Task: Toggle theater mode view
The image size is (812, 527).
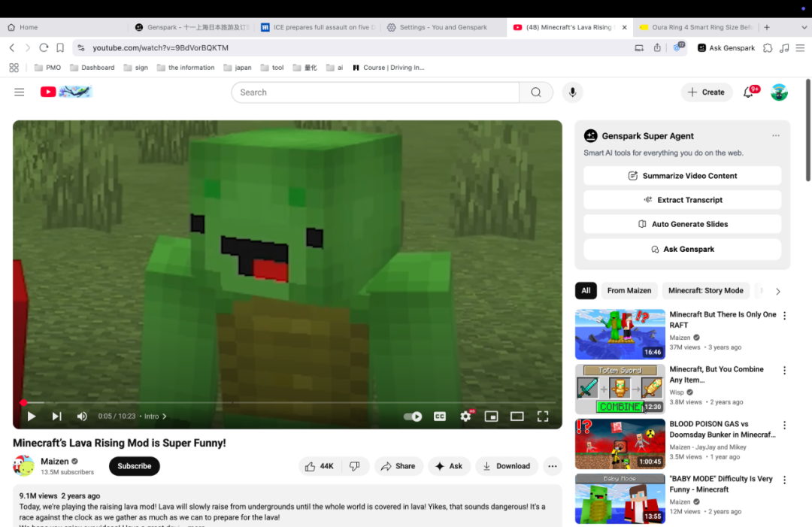Action: 517,416
